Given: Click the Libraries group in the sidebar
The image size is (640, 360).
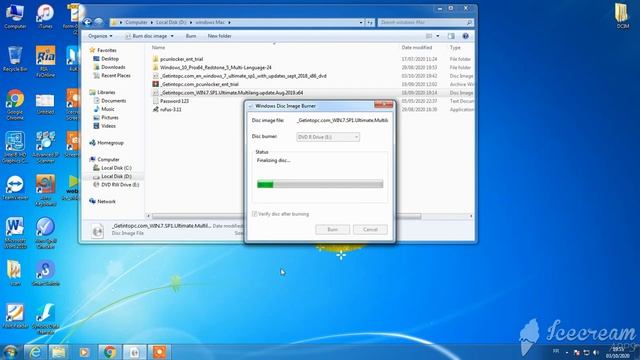Looking at the screenshot, I should coord(106,92).
